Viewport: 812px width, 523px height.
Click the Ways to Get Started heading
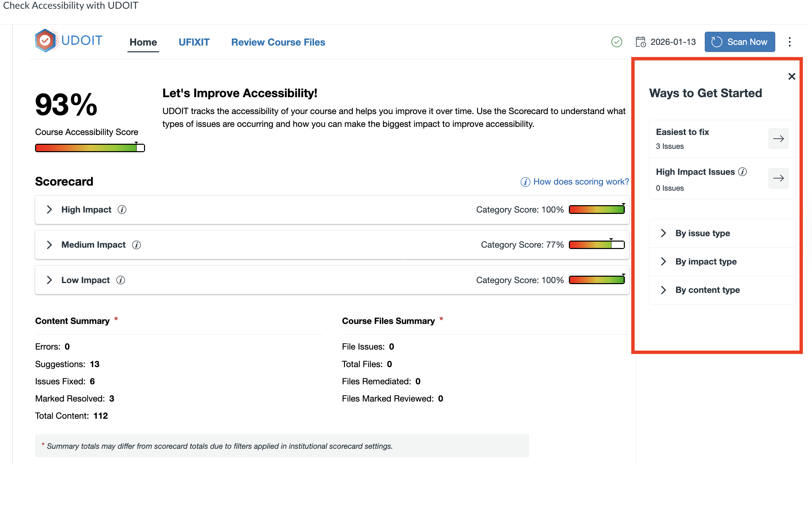click(x=705, y=93)
